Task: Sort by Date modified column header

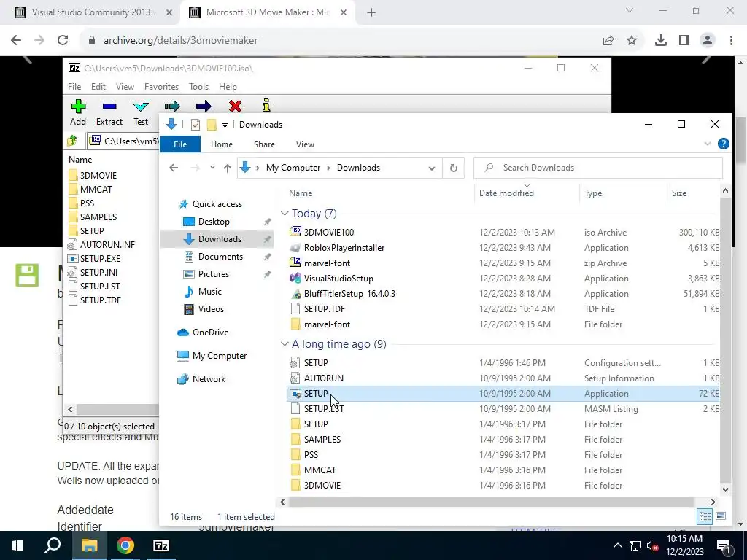Action: coord(506,192)
